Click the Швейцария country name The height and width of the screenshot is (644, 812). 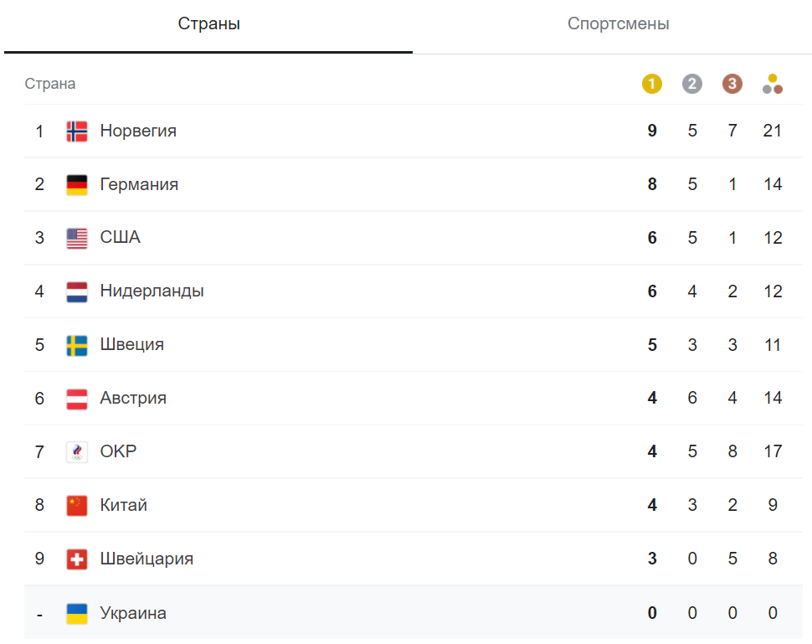pyautogui.click(x=146, y=559)
